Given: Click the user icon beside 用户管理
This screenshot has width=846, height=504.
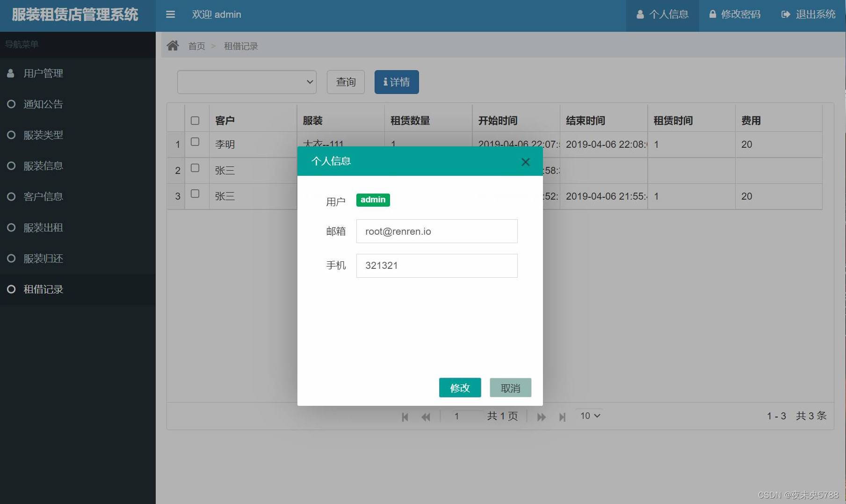Looking at the screenshot, I should click(11, 73).
